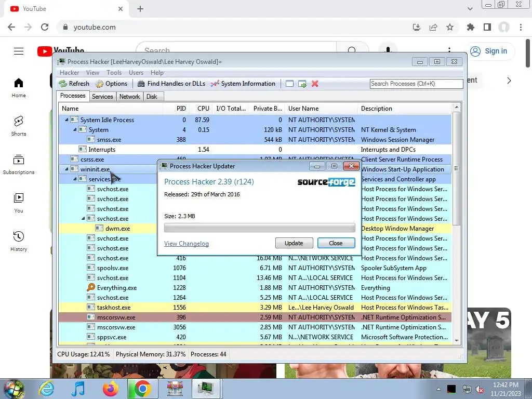Screen dimensions: 532x399
Task: Click the Update button in updater dialog
Action: point(294,243)
